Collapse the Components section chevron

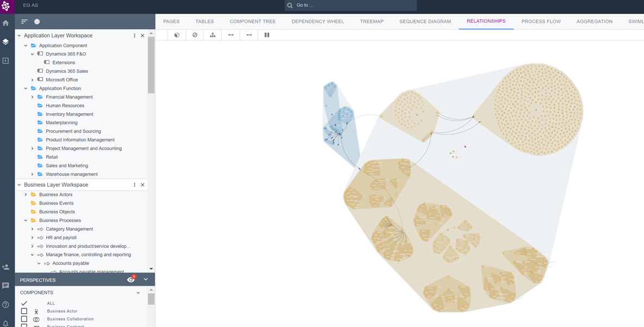138,293
